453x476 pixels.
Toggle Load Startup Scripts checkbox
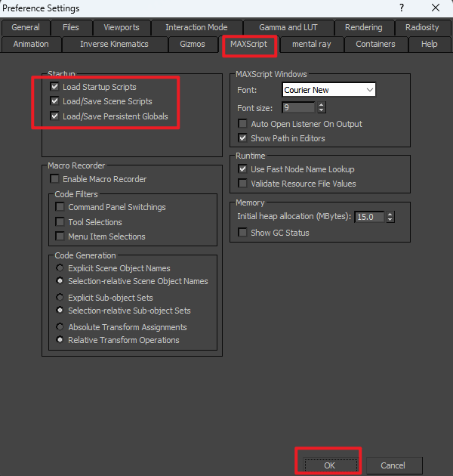click(x=54, y=87)
